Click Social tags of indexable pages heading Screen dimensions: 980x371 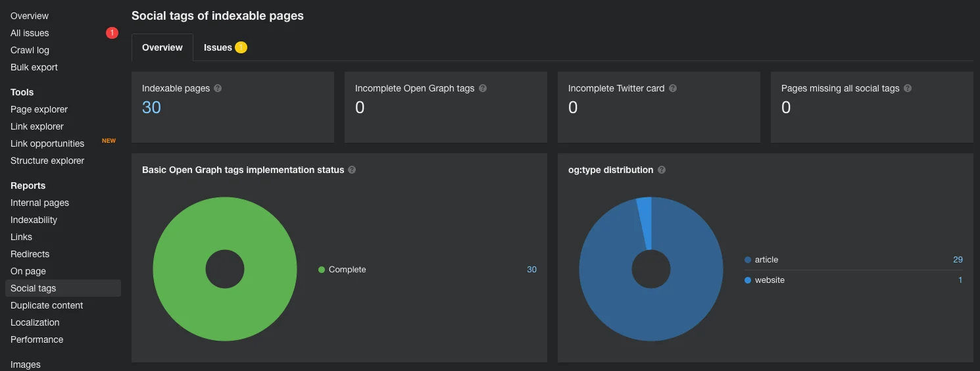point(218,16)
